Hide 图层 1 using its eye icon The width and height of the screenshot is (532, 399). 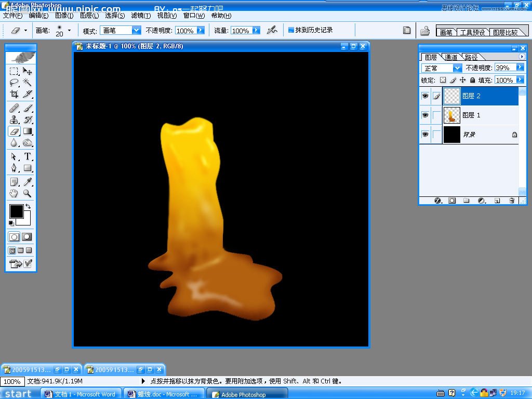425,115
